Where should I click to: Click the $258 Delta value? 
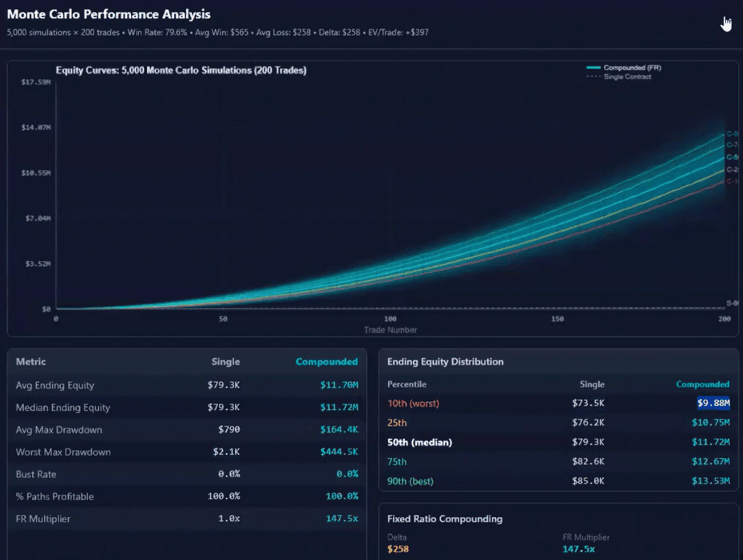[398, 549]
